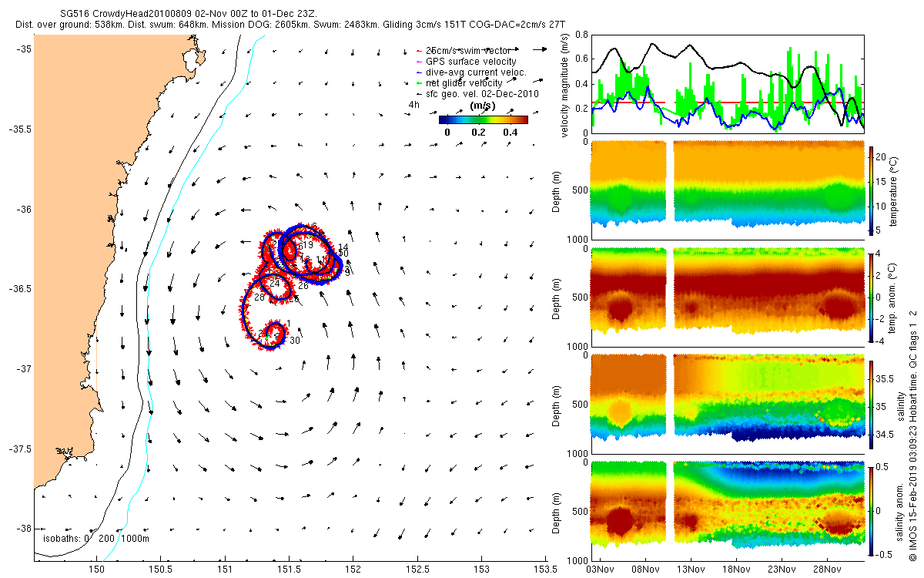Click date tick label "28Nov"
This screenshot has height=578, width=924.
pyautogui.click(x=827, y=569)
